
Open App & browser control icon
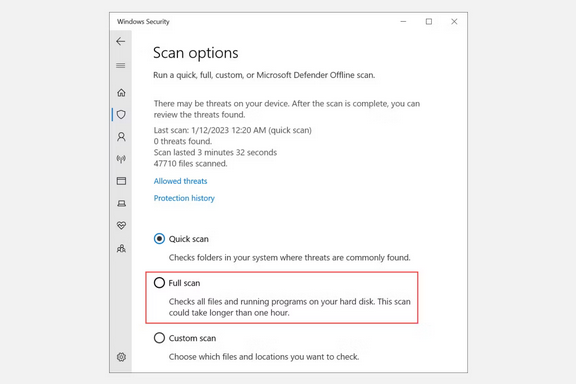coord(121,181)
